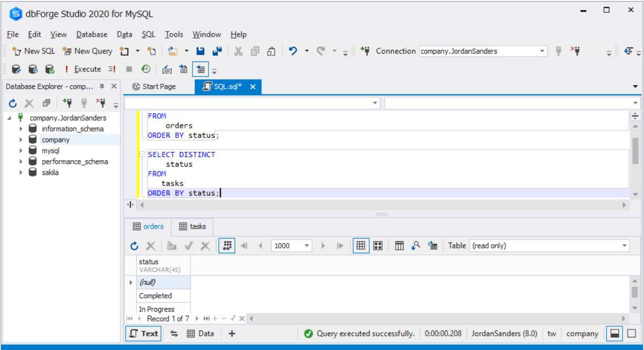Click the New Connection plug icon beside Connection label
Screen dimensions: 644x350
click(x=365, y=51)
